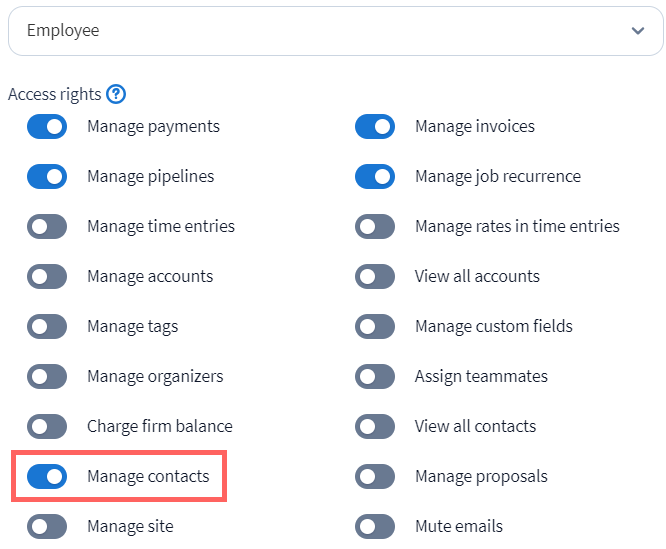Image resolution: width=666 pixels, height=549 pixels.
Task: Toggle Assign teammates on
Action: 375,377
